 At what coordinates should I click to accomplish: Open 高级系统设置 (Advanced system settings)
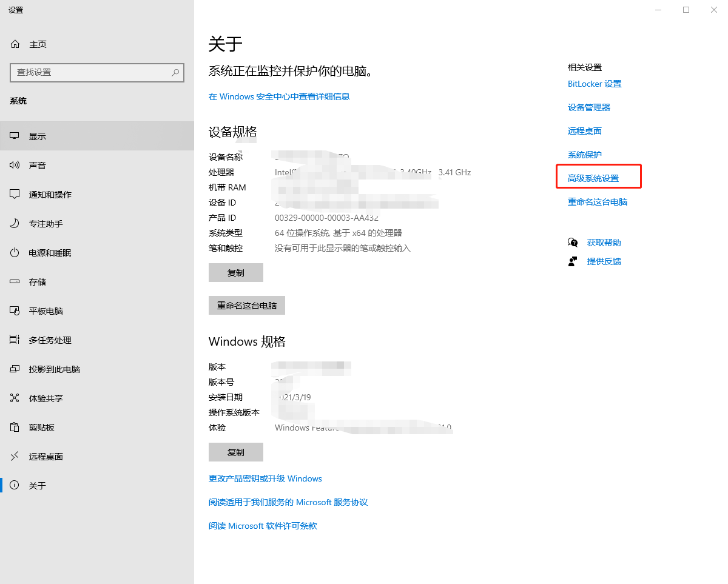pyautogui.click(x=598, y=176)
